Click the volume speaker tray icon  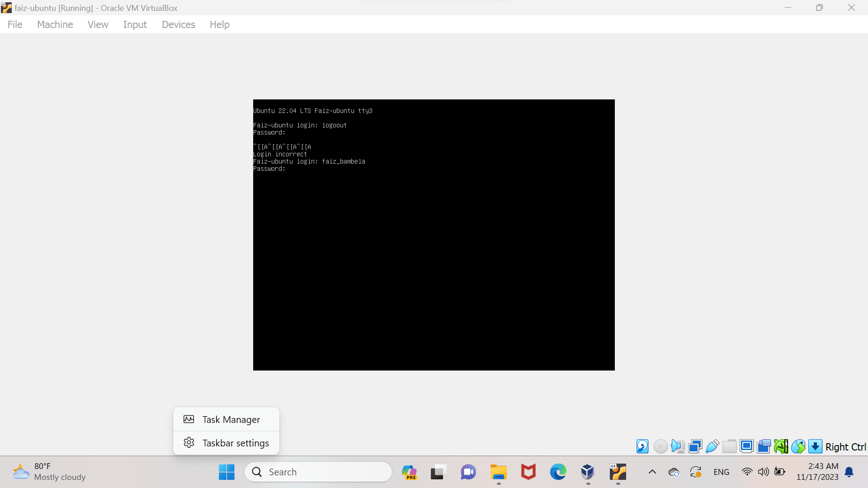pos(764,472)
